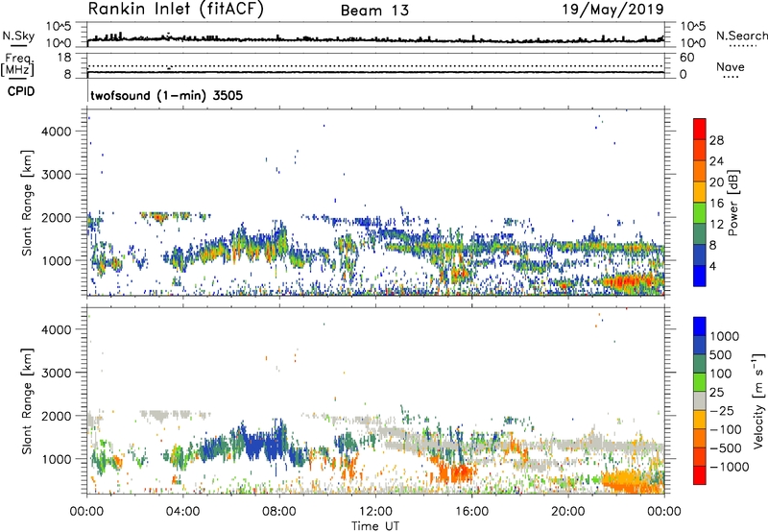Image resolution: width=768 pixels, height=532 pixels.
Task: Click the 'Velocity [m s-1]' colorbar label
Action: pyautogui.click(x=758, y=400)
